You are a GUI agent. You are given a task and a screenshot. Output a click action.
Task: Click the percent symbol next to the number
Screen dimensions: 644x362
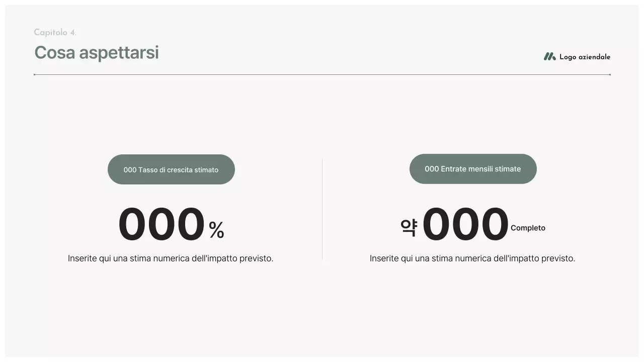216,230
